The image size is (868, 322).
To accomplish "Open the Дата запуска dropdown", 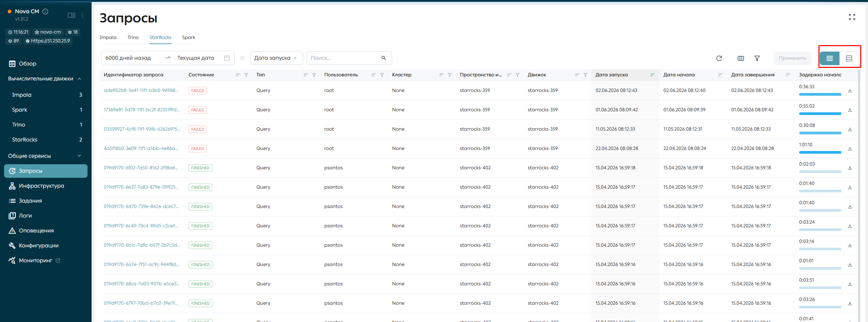I will [x=276, y=58].
